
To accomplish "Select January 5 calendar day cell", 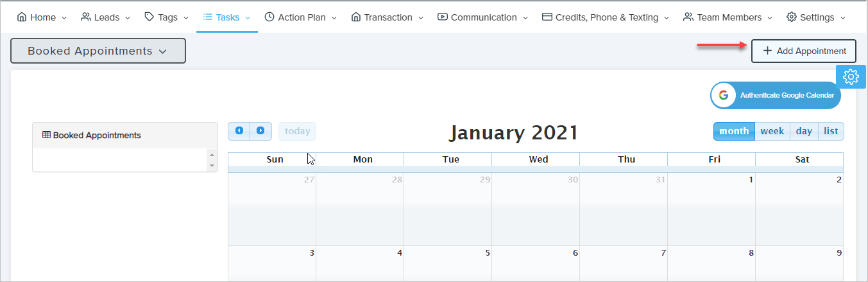I will [448, 264].
